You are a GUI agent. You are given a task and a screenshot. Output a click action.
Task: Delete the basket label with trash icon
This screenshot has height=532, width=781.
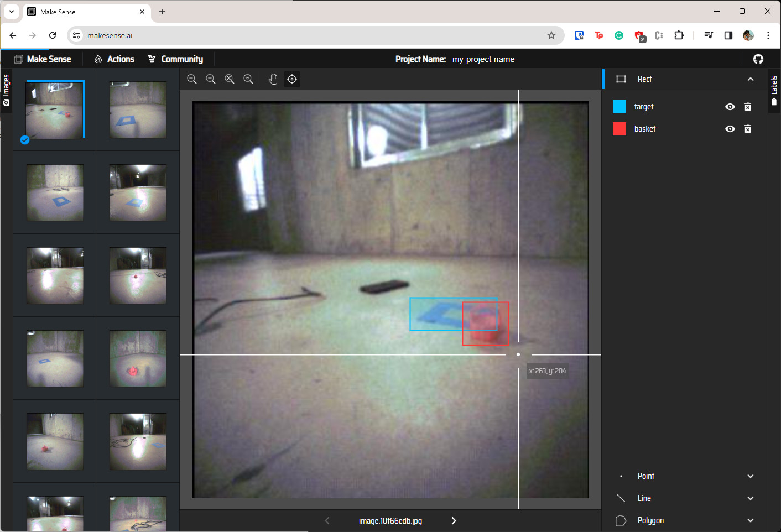point(747,128)
